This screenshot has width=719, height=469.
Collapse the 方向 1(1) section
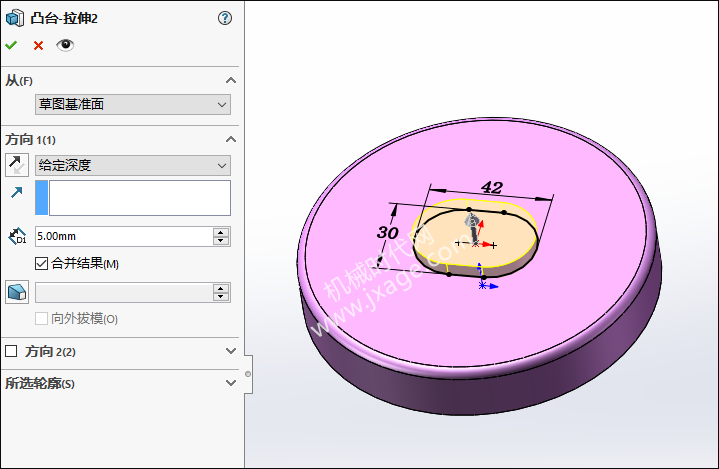point(231,139)
